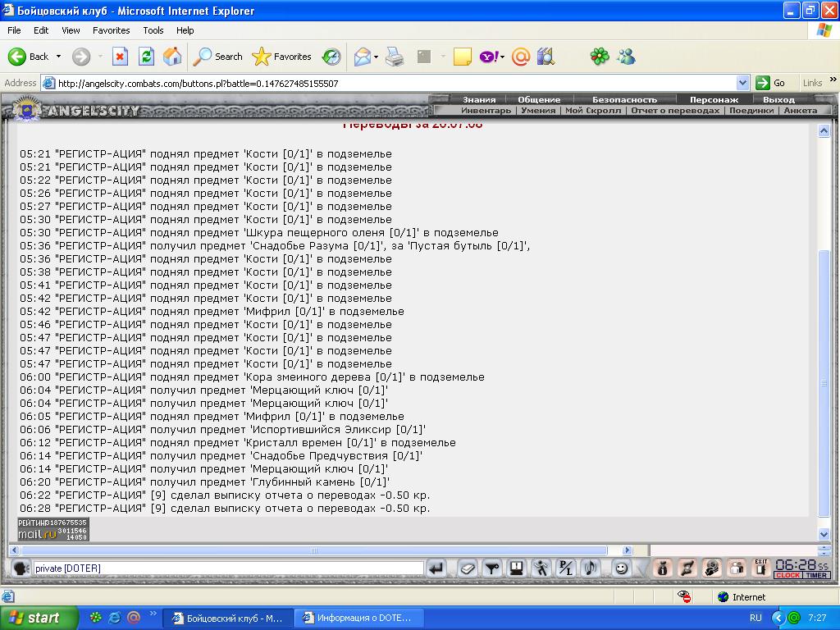Expand the Links toolbar chevron
Screen dimensions: 840x630
[833, 80]
